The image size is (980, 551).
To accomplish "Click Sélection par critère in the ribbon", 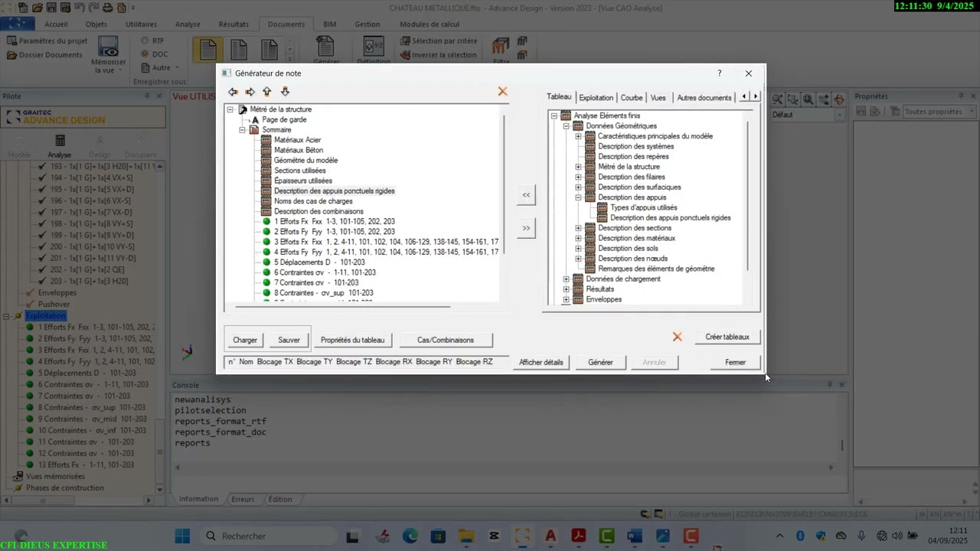I will point(439,41).
